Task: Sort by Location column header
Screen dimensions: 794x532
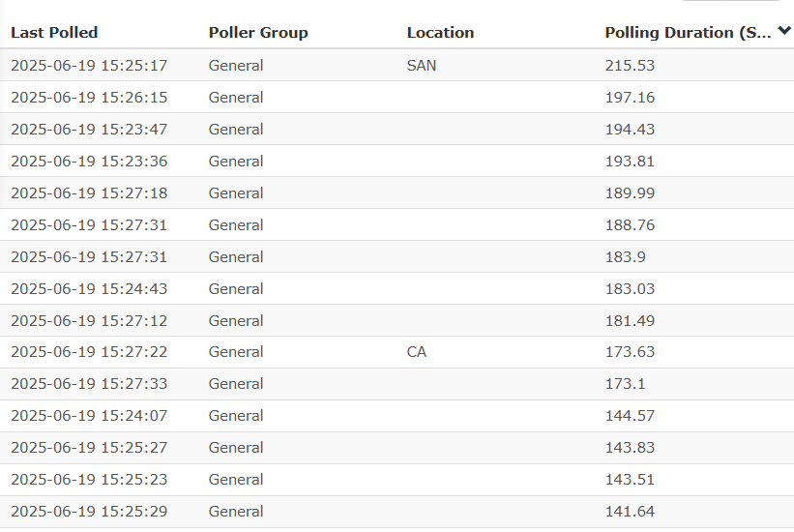Action: tap(441, 33)
